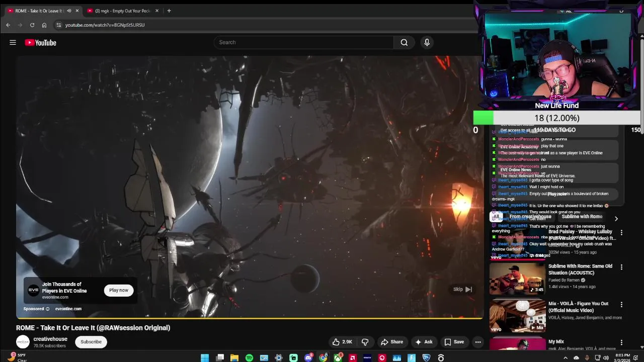The height and width of the screenshot is (362, 644).
Task: Open Discord from taskbar
Action: (308, 358)
